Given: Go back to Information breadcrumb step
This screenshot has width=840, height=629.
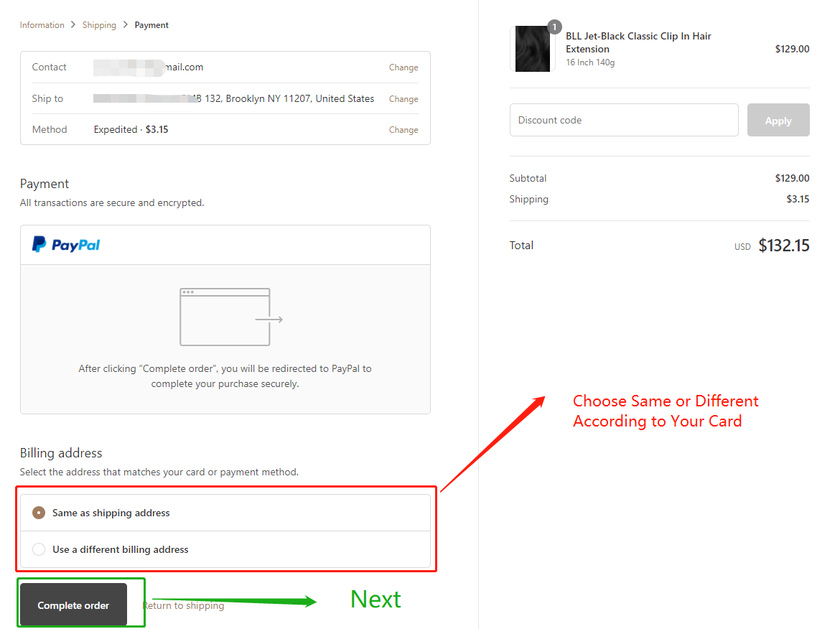Looking at the screenshot, I should point(42,25).
